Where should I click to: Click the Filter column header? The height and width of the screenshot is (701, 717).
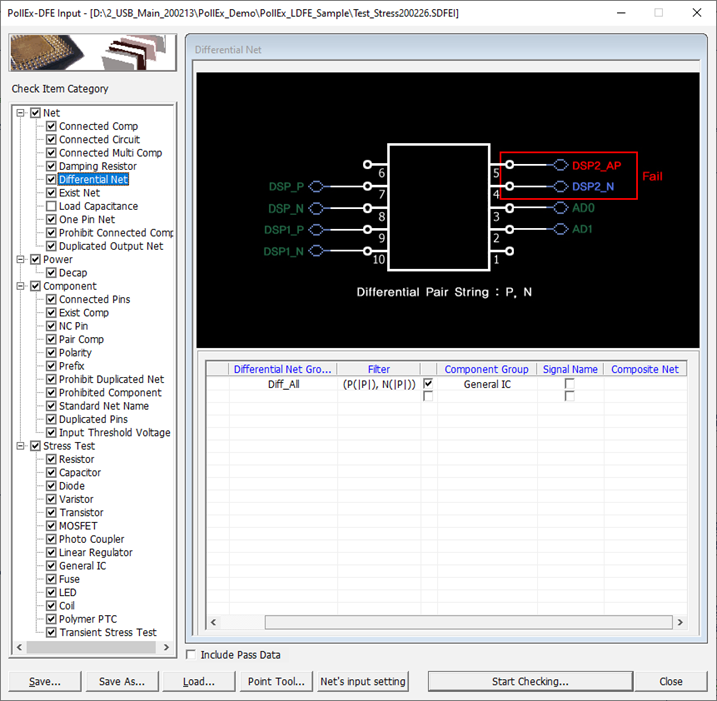378,369
